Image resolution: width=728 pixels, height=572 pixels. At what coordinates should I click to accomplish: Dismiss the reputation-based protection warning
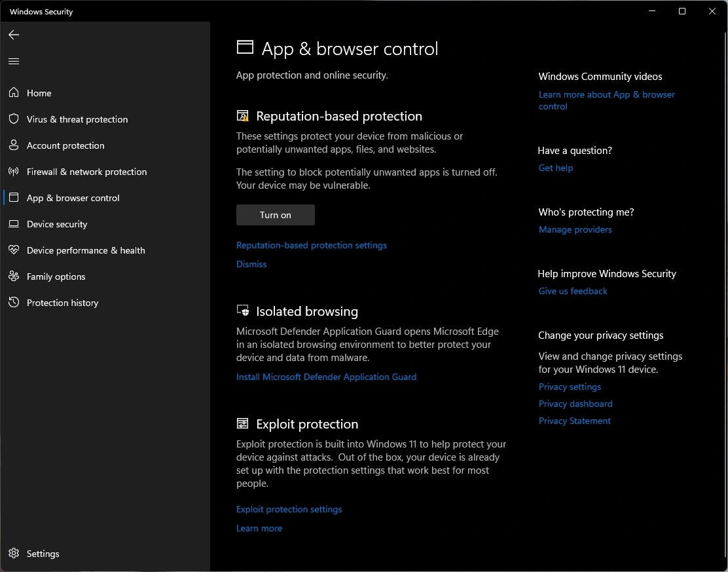(x=251, y=264)
